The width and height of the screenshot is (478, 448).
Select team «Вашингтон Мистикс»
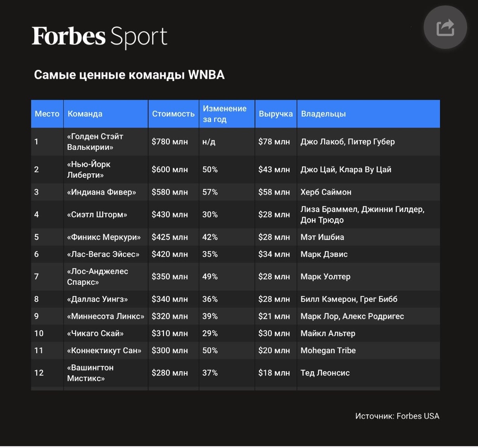coord(90,373)
